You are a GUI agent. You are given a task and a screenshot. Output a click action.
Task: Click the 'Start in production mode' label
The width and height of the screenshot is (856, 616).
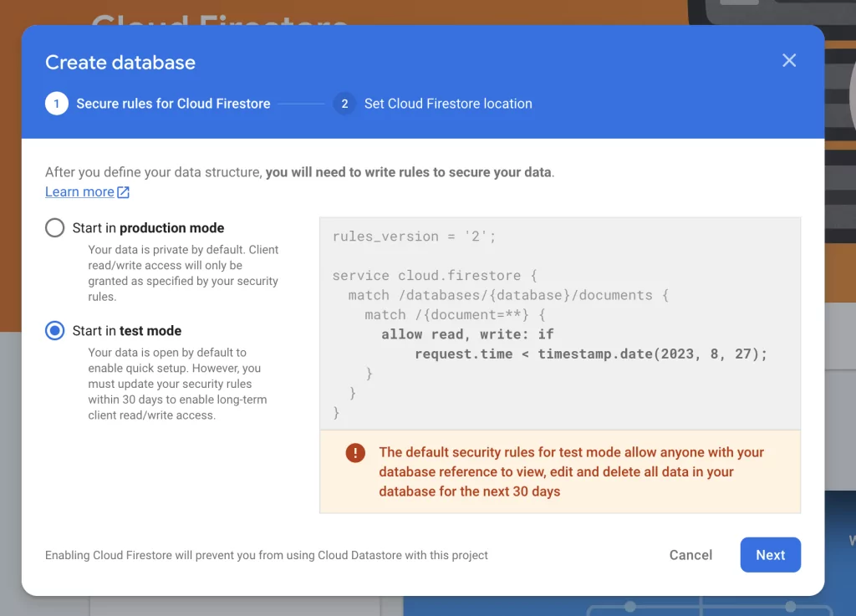click(149, 228)
